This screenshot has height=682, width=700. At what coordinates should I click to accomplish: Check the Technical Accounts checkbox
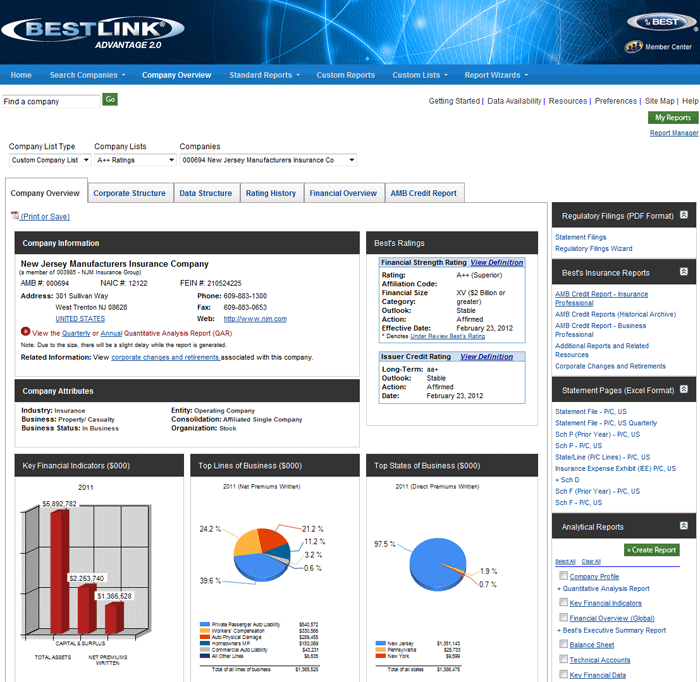point(563,659)
